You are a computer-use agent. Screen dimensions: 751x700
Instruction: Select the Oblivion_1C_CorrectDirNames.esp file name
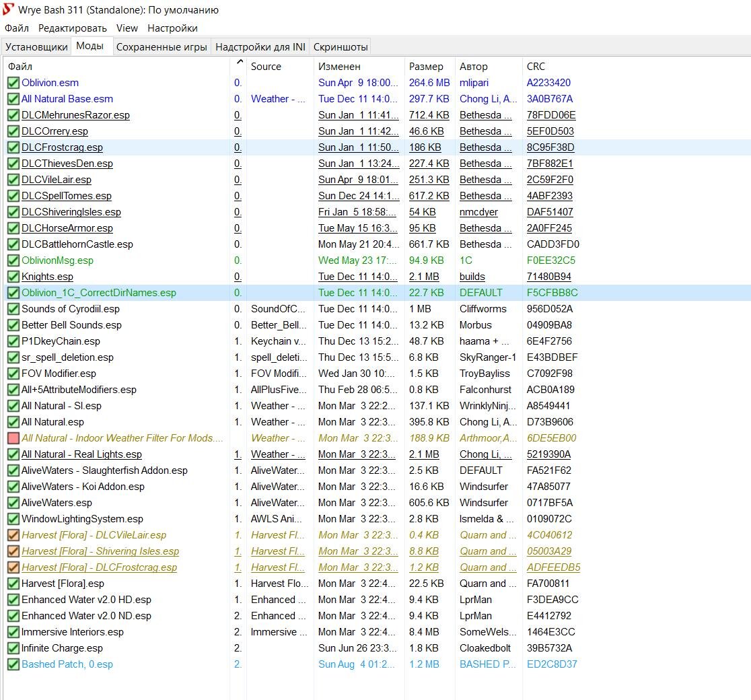[x=99, y=293]
